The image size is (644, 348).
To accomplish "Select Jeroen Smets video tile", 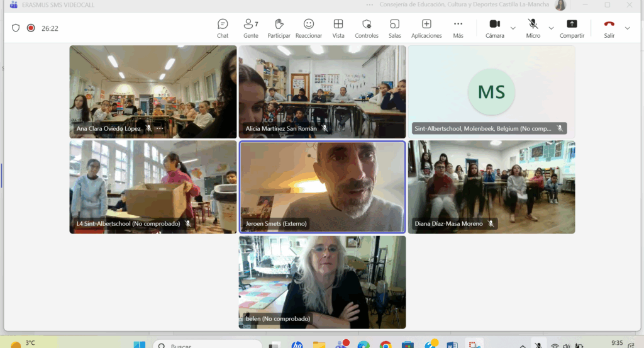I will coord(322,186).
